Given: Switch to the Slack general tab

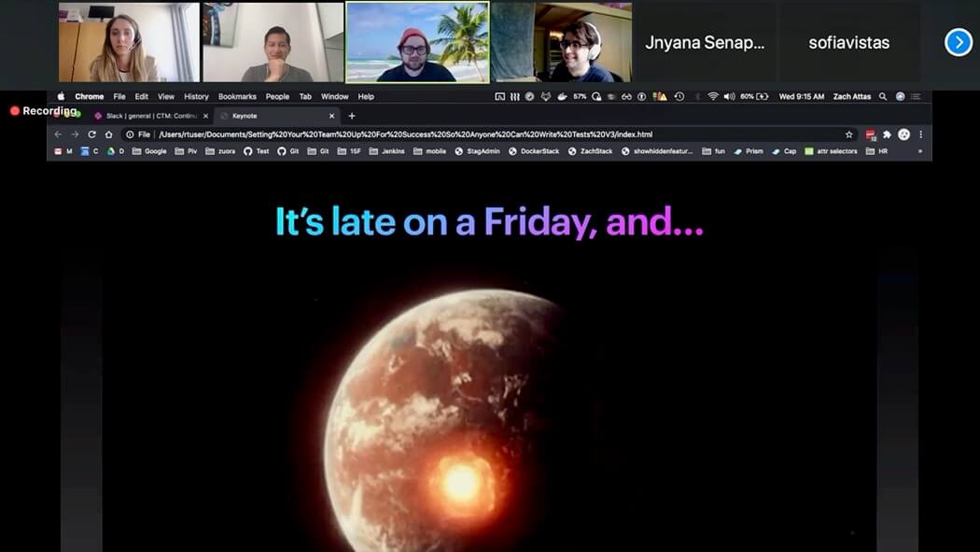Looking at the screenshot, I should (150, 116).
